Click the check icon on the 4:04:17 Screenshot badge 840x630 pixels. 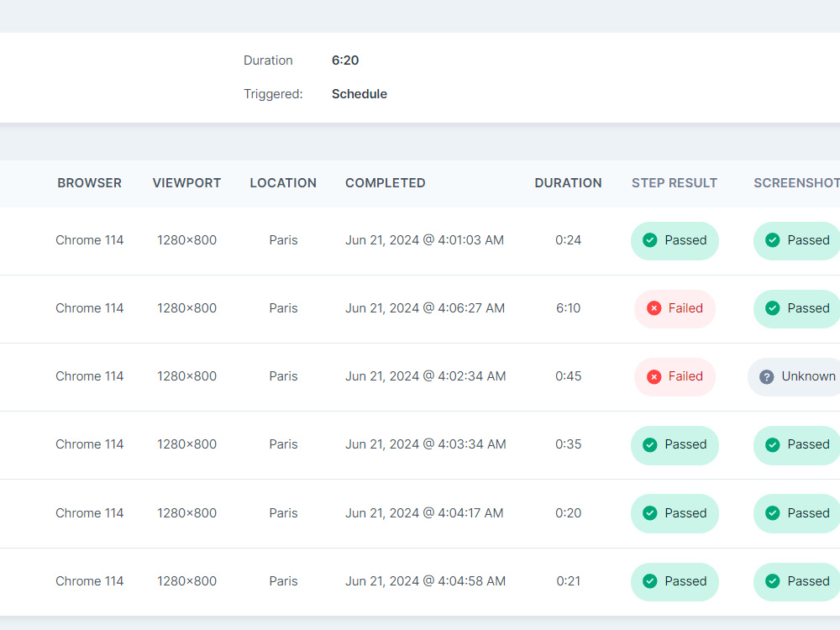[772, 513]
